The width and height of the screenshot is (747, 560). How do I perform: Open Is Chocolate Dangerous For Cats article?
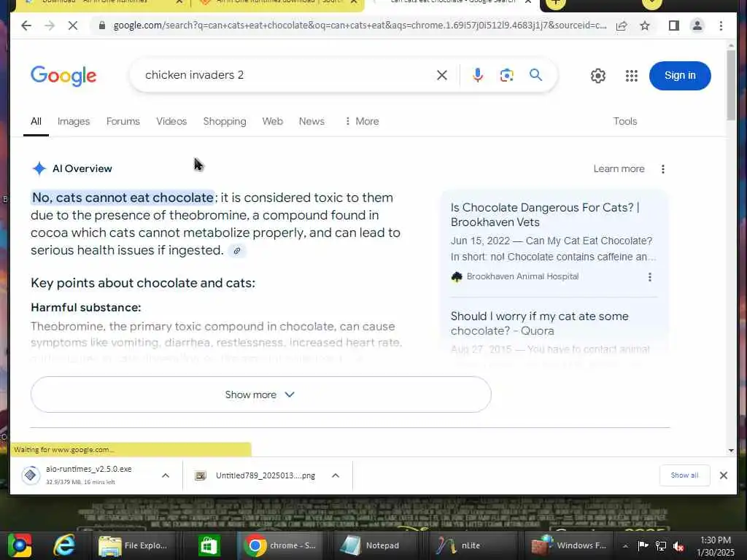544,215
